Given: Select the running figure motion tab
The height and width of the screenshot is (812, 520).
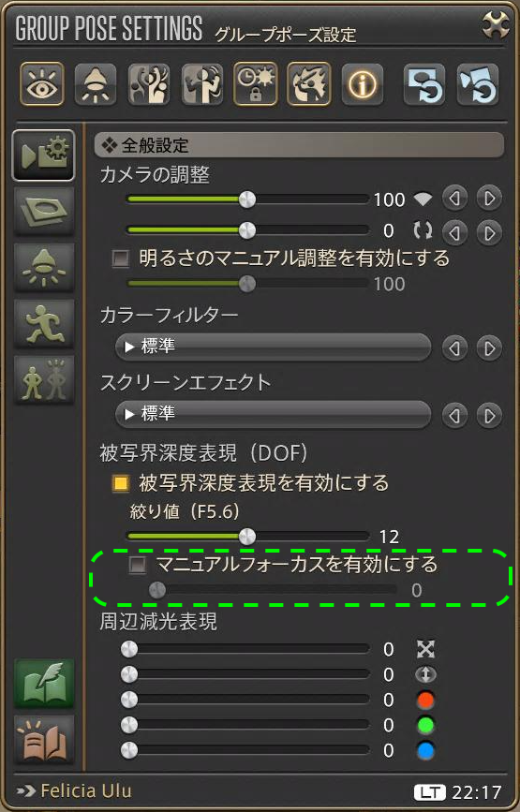Looking at the screenshot, I should click(x=43, y=324).
